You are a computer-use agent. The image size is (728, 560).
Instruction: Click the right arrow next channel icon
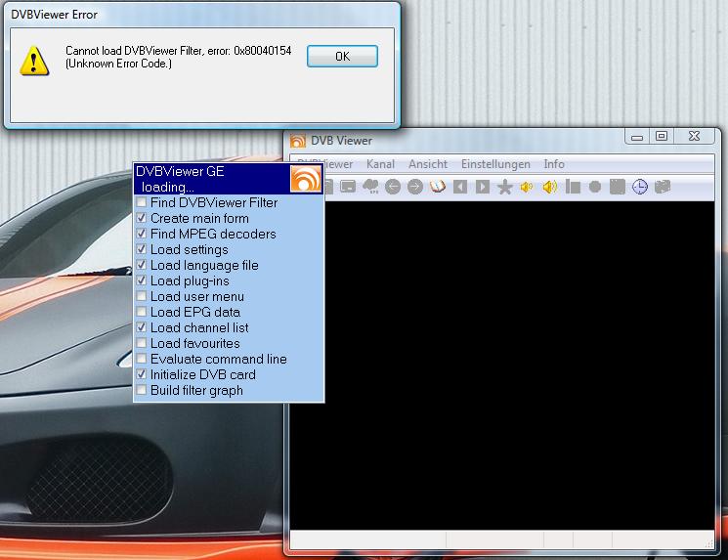pos(415,187)
